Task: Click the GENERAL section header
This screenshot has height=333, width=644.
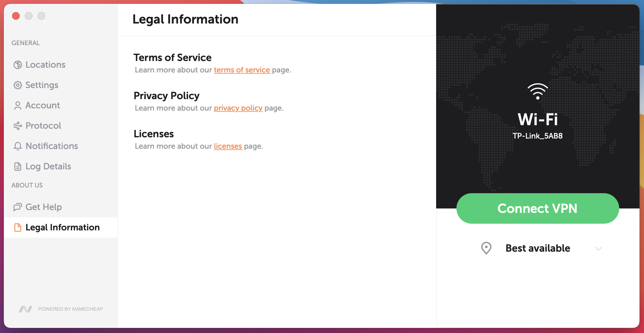Action: point(26,43)
